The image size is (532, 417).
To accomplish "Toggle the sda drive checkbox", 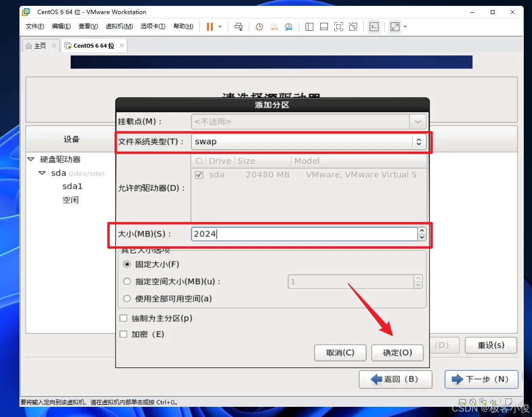I will 199,175.
